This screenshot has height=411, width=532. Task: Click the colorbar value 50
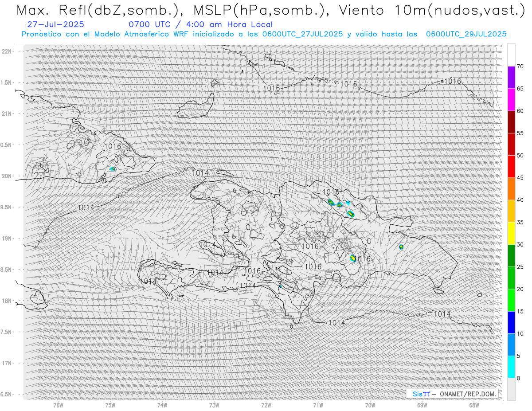pos(520,156)
